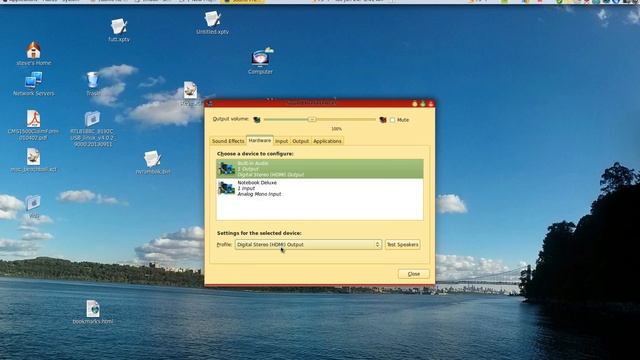Open the window menu icon in the sound dialog title bar
The width and height of the screenshot is (640, 360).
pyautogui.click(x=210, y=103)
